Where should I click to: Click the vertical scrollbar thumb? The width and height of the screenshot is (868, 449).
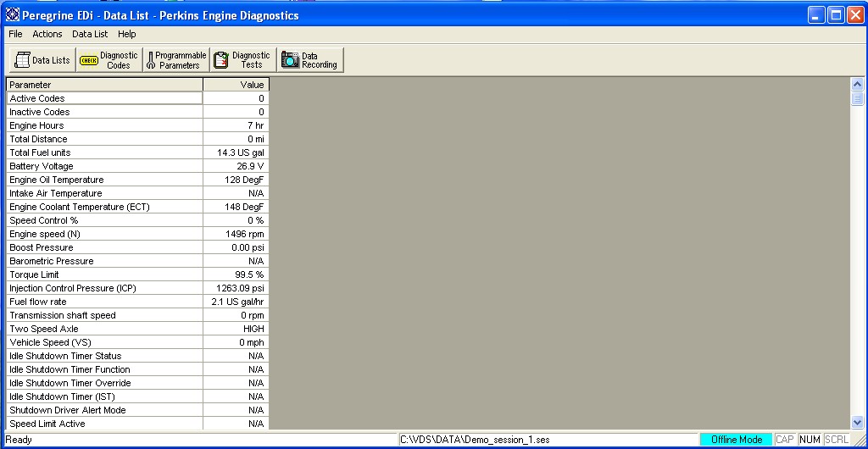tap(857, 98)
